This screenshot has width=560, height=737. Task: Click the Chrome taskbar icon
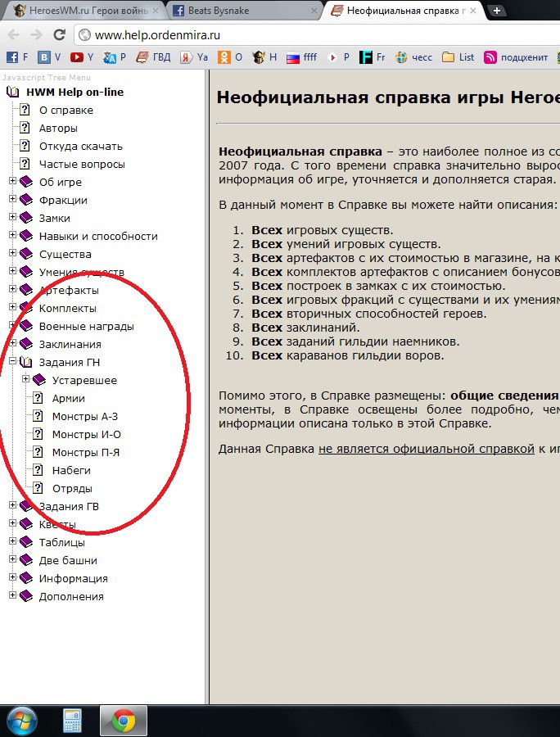click(x=124, y=721)
